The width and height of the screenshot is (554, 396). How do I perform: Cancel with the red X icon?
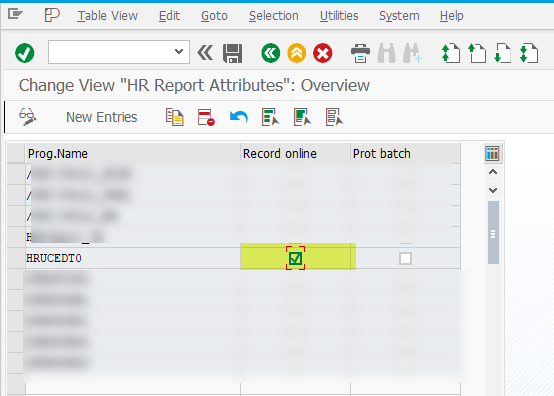tap(323, 53)
